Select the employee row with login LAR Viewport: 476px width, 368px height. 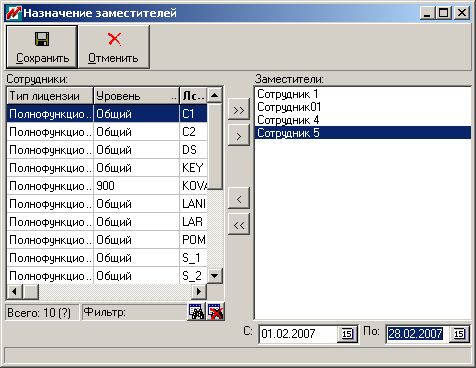(x=107, y=222)
